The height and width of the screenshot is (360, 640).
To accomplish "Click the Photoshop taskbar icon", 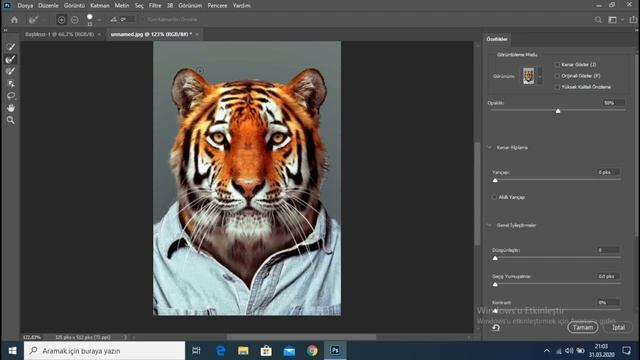I will (x=335, y=351).
